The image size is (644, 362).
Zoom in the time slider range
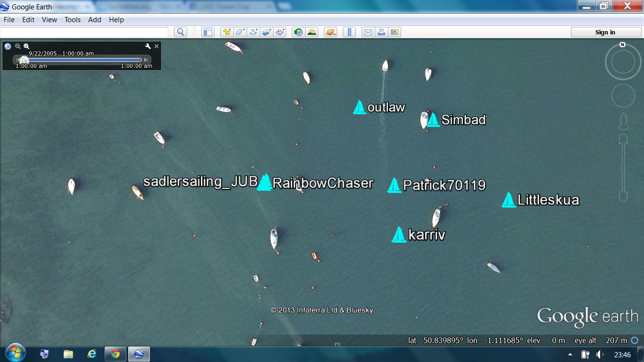coord(26,46)
